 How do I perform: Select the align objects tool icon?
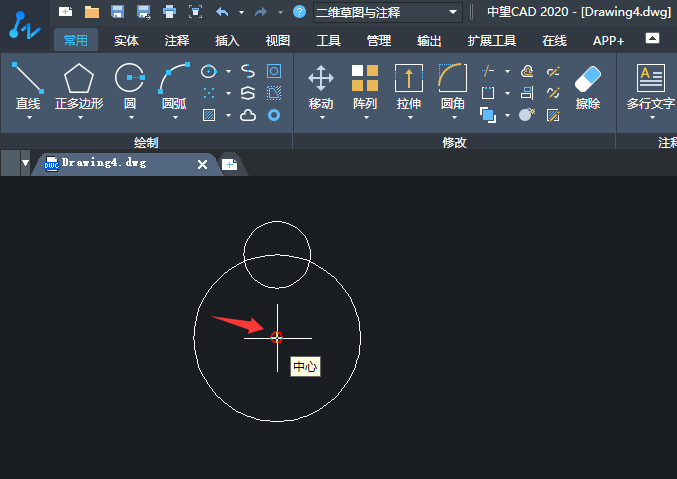coord(527,93)
